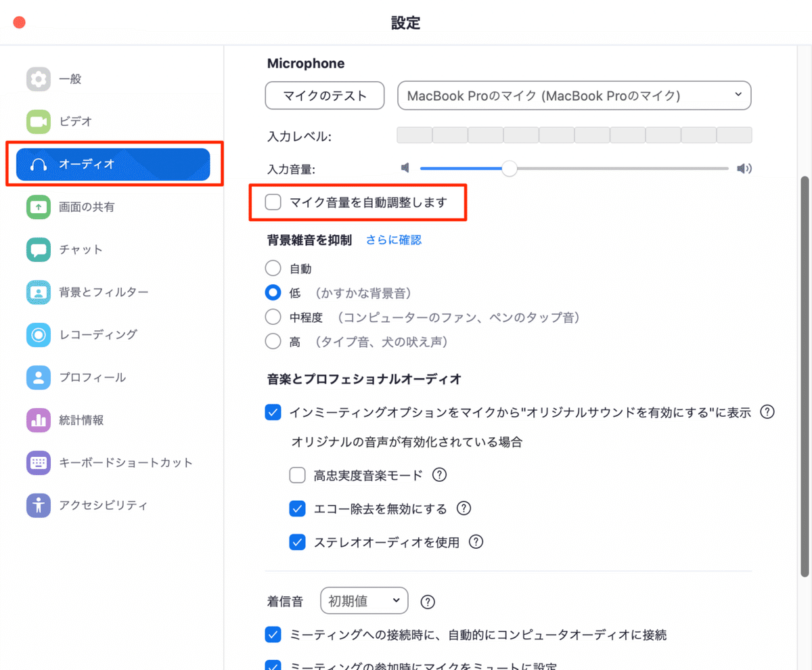Click the 入力音量 volume slider handle
Screen dimensions: 812x670
(x=509, y=169)
